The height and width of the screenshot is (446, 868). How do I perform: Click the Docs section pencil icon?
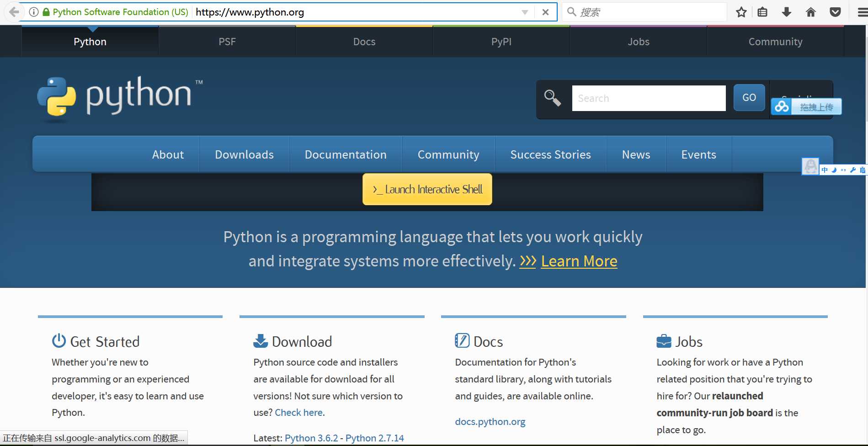pyautogui.click(x=462, y=340)
